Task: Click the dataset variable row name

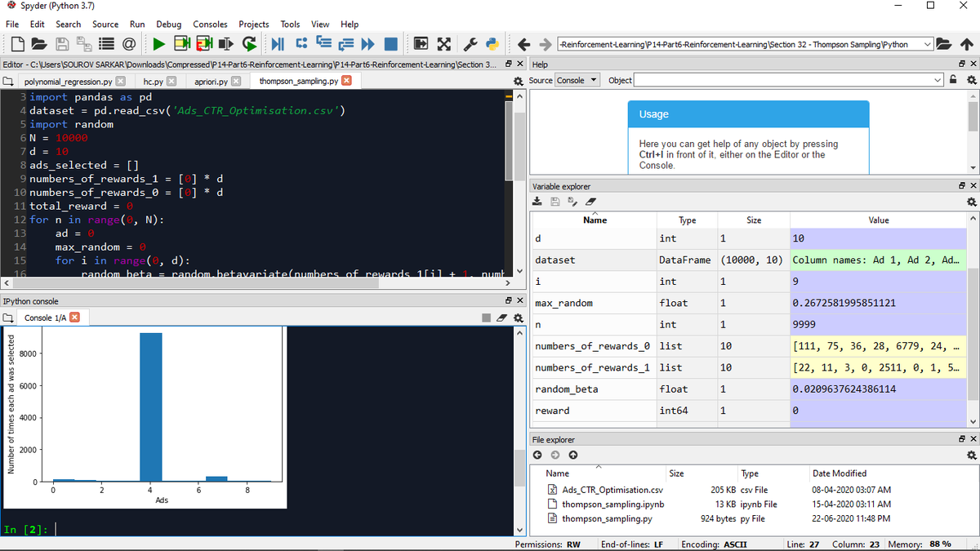Action: point(555,260)
